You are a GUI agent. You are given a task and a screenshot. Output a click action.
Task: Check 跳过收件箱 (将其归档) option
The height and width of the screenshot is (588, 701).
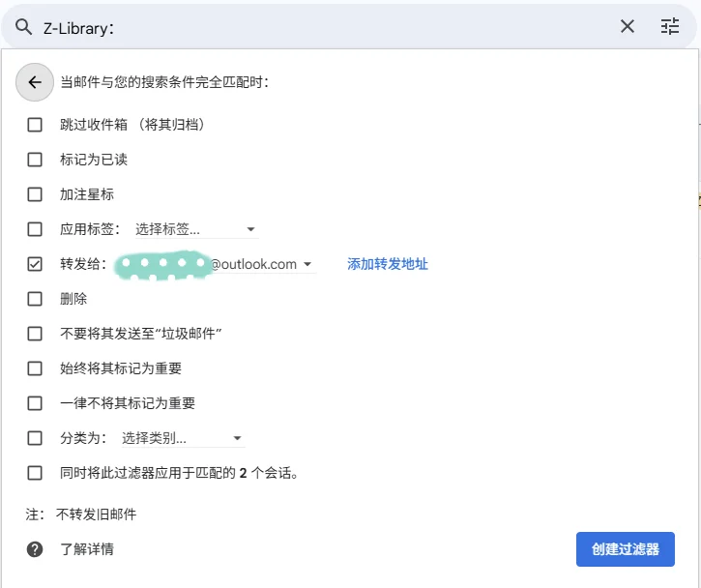35,125
